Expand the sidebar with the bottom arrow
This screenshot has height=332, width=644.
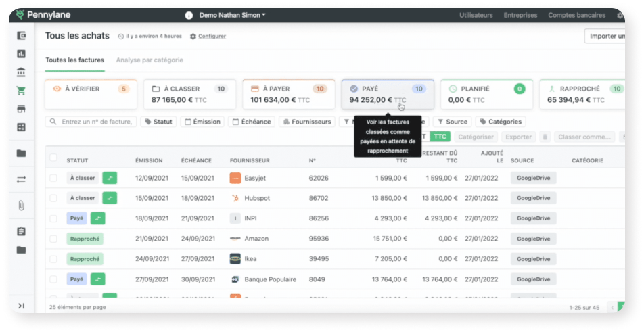(21, 306)
